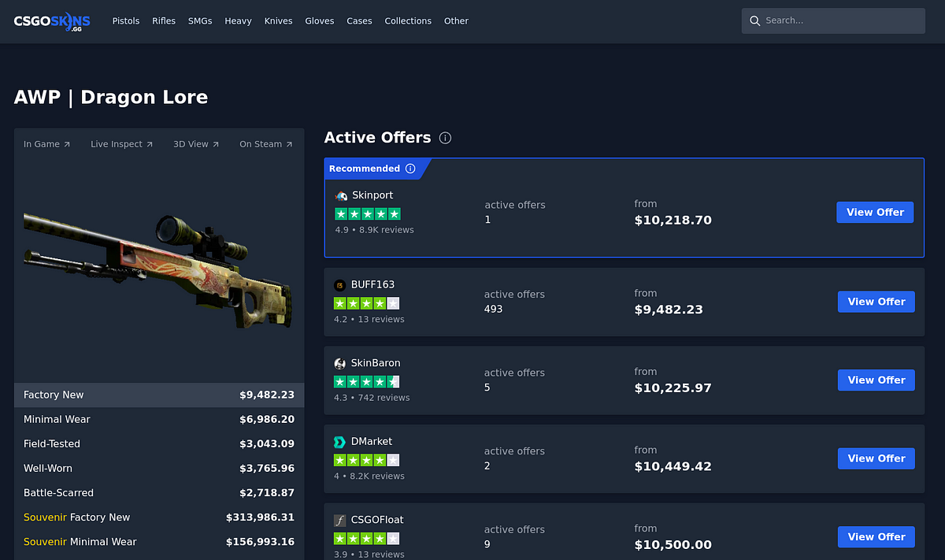Open the SMGs menu
The width and height of the screenshot is (945, 560).
(200, 21)
